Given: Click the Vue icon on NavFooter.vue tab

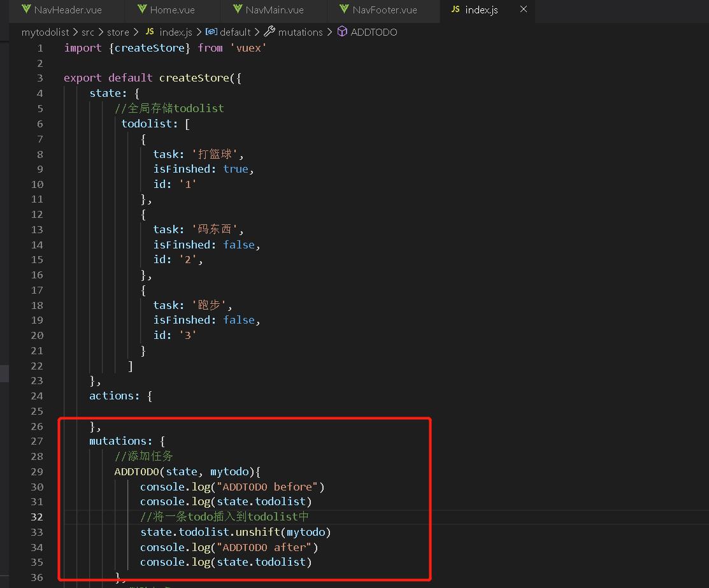Looking at the screenshot, I should (x=344, y=10).
